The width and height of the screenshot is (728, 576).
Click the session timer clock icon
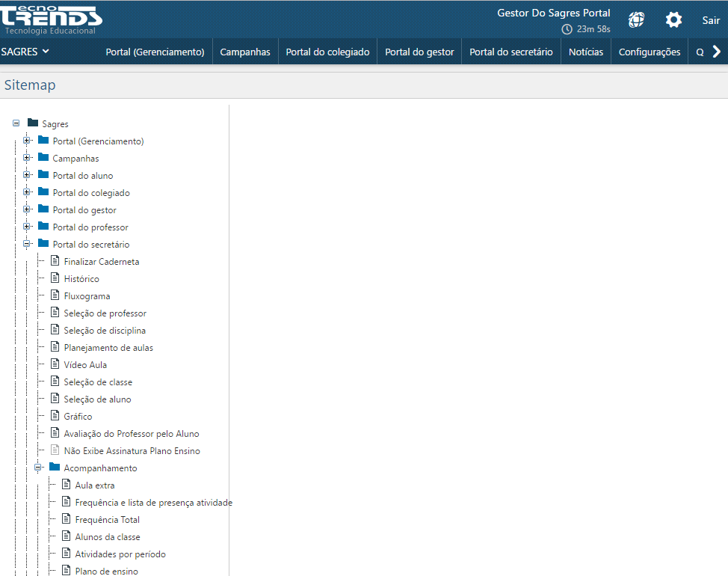tap(566, 28)
